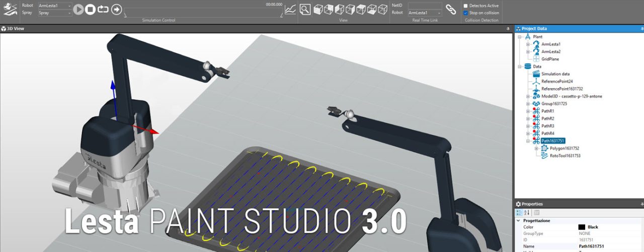Screen dimensions: 644x252
Task: Click the paint spray application icon
Action: [11, 9]
